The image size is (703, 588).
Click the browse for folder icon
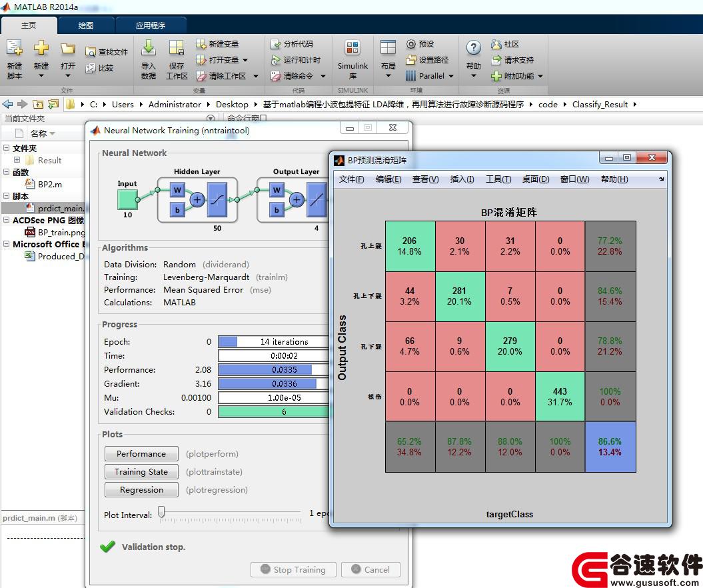pos(53,104)
